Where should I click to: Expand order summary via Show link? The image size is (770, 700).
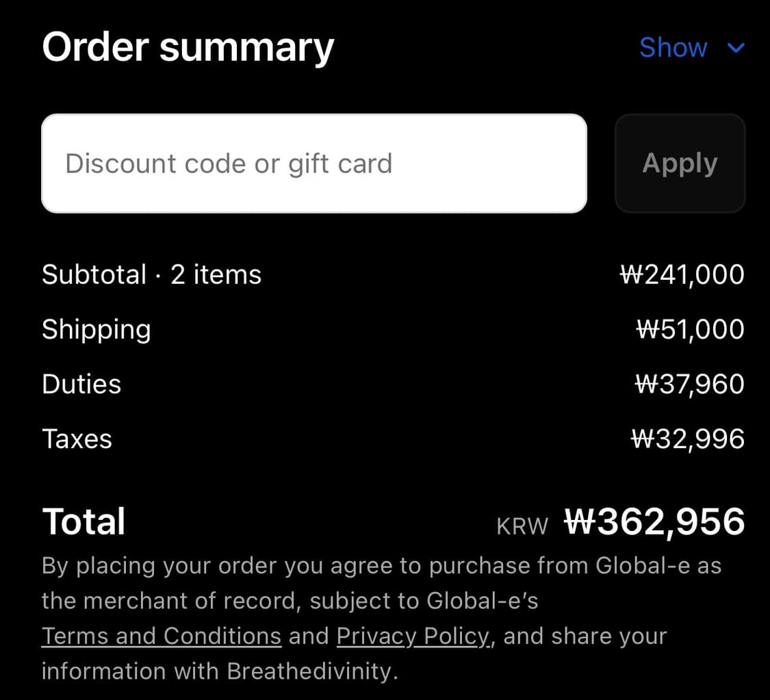pyautogui.click(x=673, y=48)
